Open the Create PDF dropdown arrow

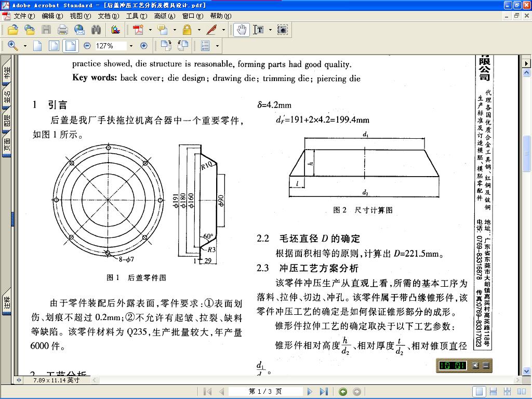click(x=150, y=30)
